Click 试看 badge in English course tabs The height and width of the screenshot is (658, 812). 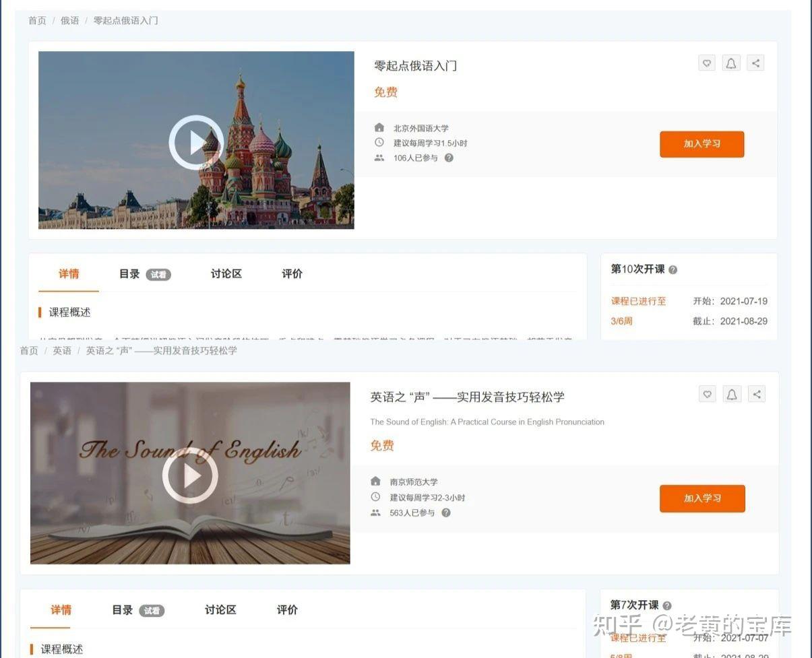click(x=152, y=610)
